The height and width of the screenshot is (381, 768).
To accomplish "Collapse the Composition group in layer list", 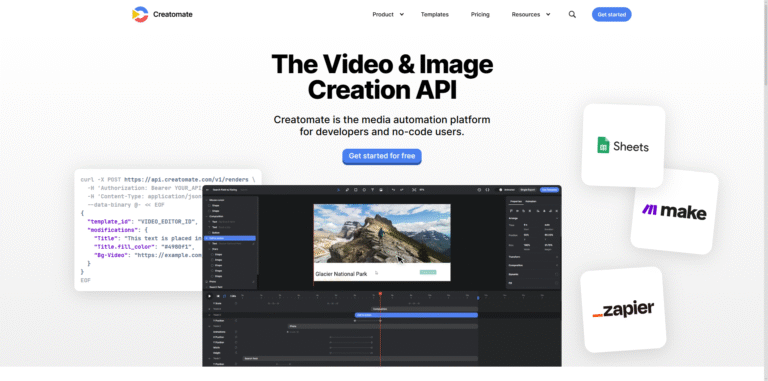I will point(207,216).
